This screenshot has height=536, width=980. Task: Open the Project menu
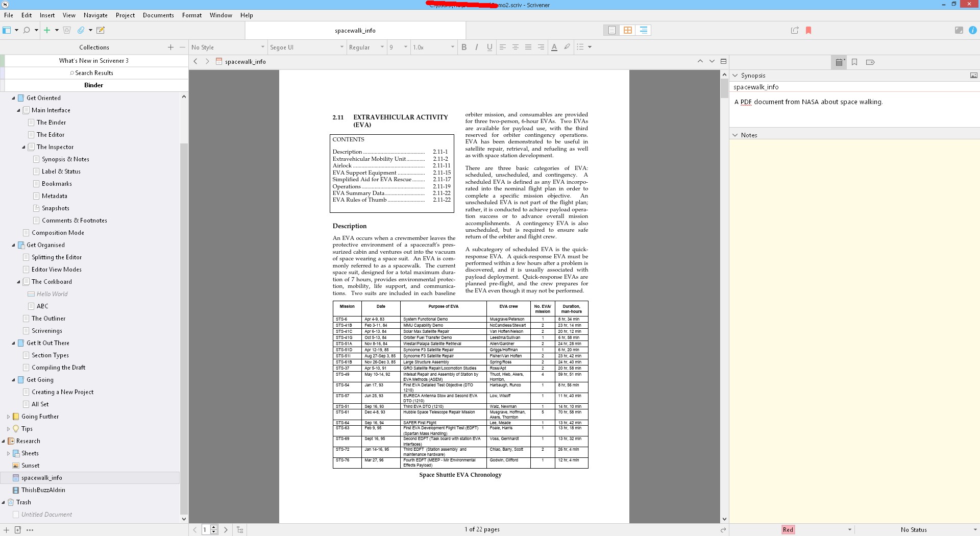[125, 15]
